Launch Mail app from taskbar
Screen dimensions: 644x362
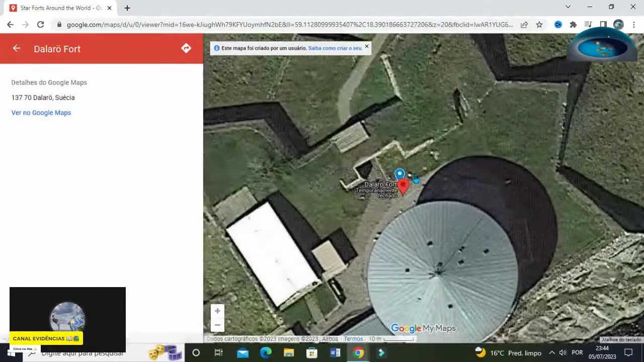point(243,353)
